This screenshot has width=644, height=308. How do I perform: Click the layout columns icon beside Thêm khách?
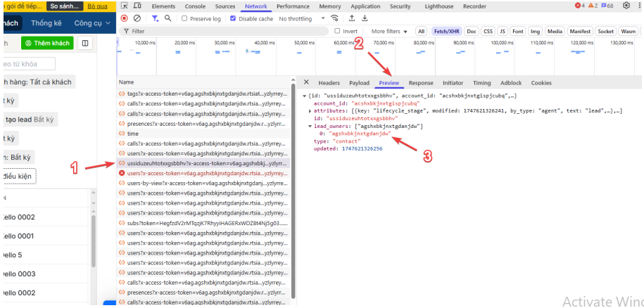click(85, 43)
